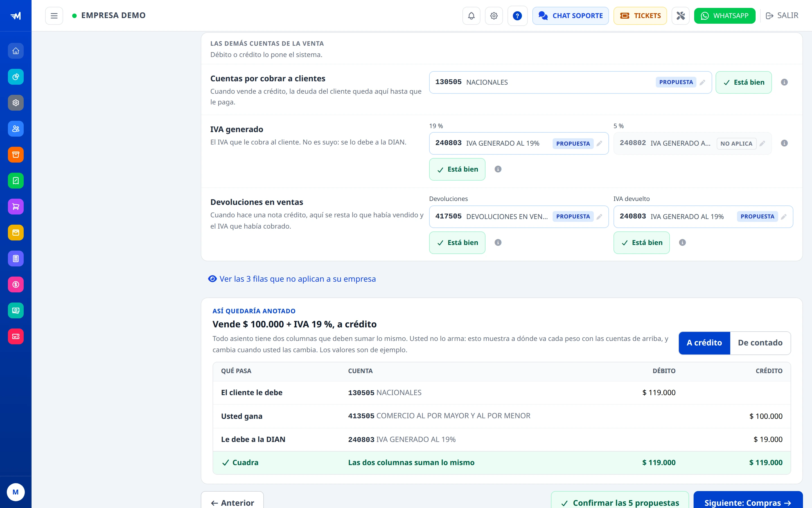Show the 3 rows that don't apply
Viewport: 812px width, 508px height.
coord(292,279)
